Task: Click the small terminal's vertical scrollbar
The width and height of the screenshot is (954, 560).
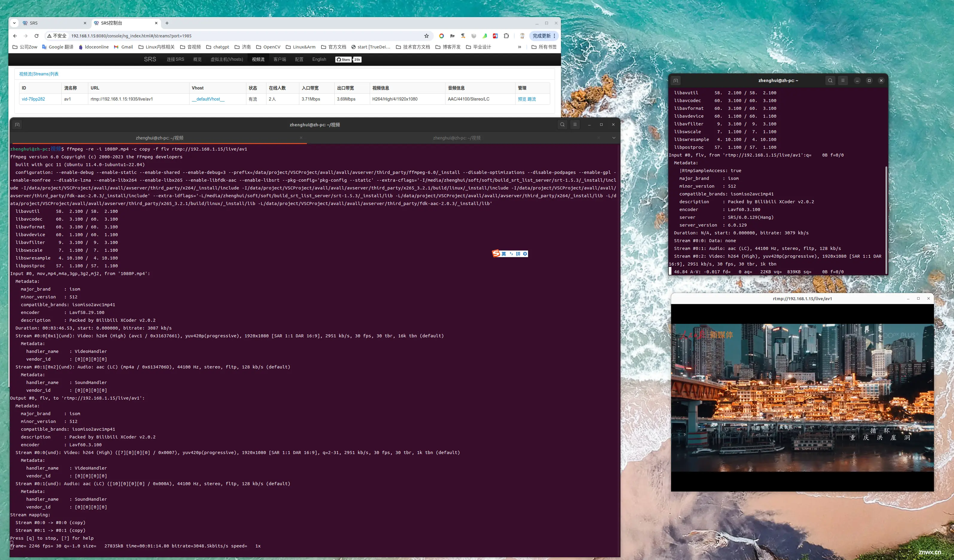Action: click(x=886, y=220)
